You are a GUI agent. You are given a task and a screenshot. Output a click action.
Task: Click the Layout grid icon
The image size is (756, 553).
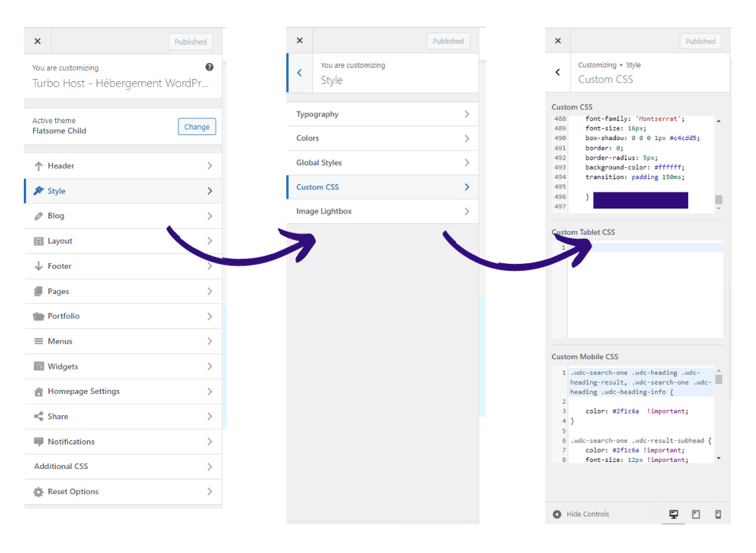pos(38,241)
